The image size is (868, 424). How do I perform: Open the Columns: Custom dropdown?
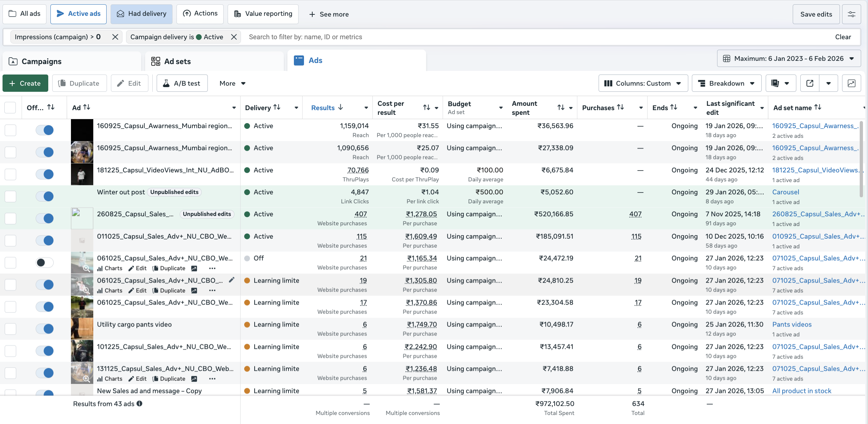point(643,83)
